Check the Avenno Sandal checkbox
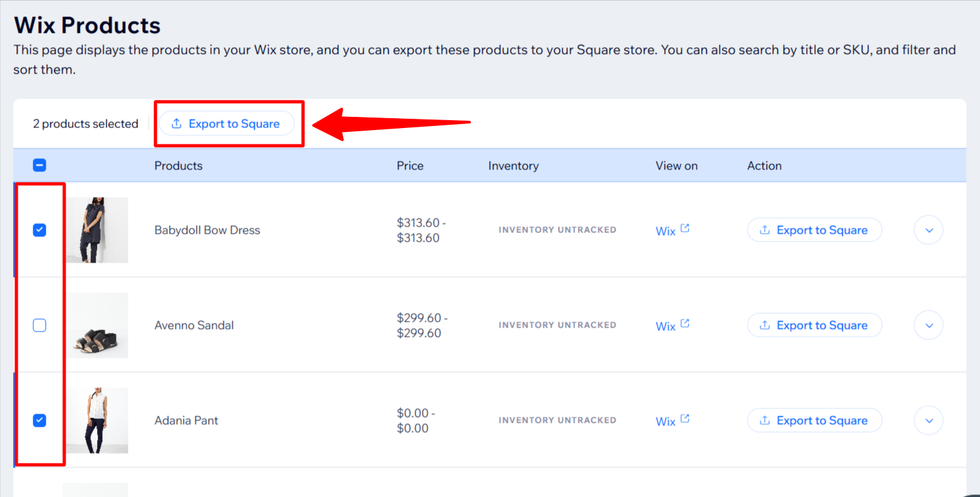 (x=39, y=325)
